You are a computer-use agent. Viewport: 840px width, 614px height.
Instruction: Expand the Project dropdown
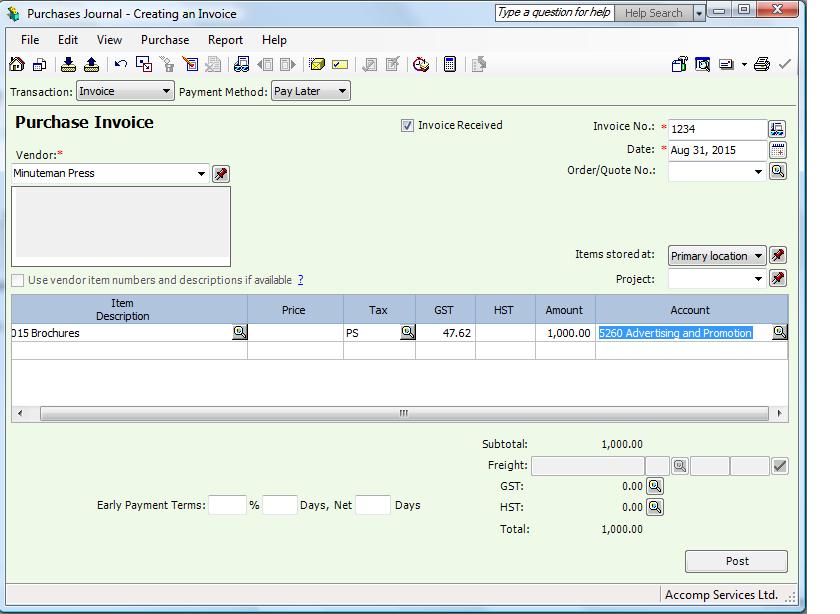758,279
